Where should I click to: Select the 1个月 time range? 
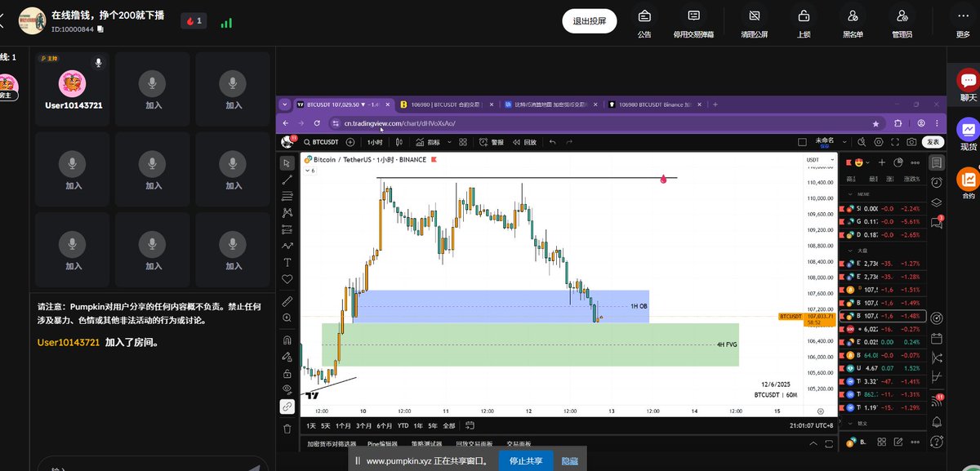343,425
